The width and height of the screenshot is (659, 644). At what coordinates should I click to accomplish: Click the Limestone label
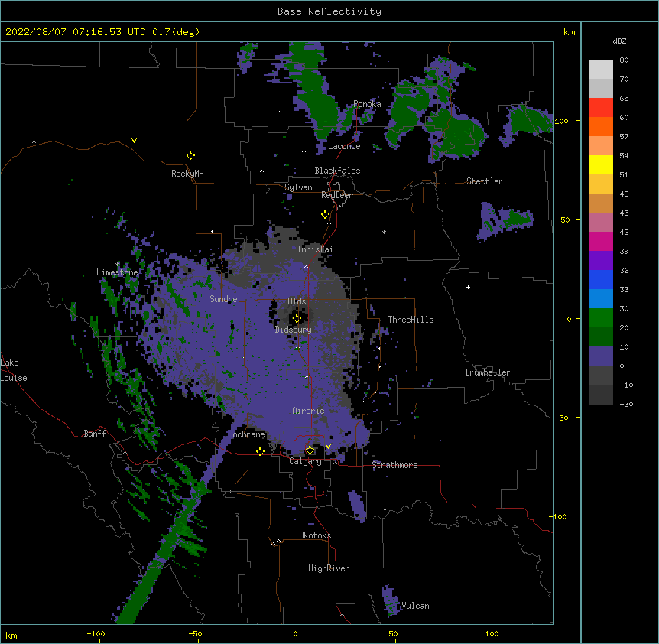pos(117,272)
